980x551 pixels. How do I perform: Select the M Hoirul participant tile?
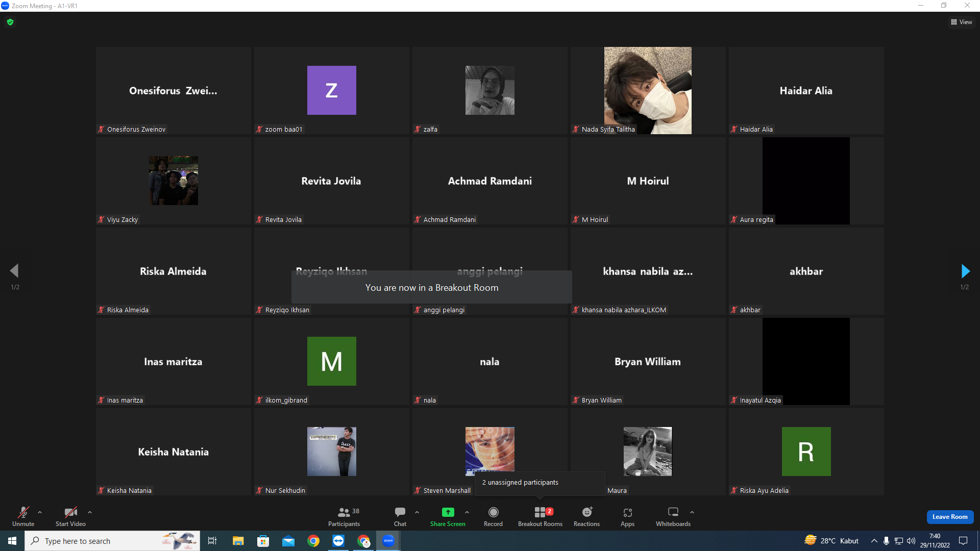click(x=648, y=181)
